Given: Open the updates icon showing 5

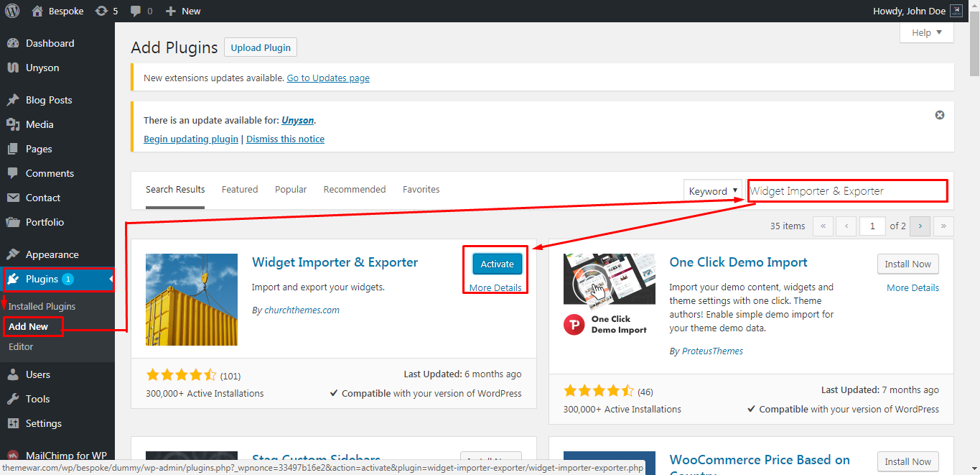Looking at the screenshot, I should pos(101,11).
